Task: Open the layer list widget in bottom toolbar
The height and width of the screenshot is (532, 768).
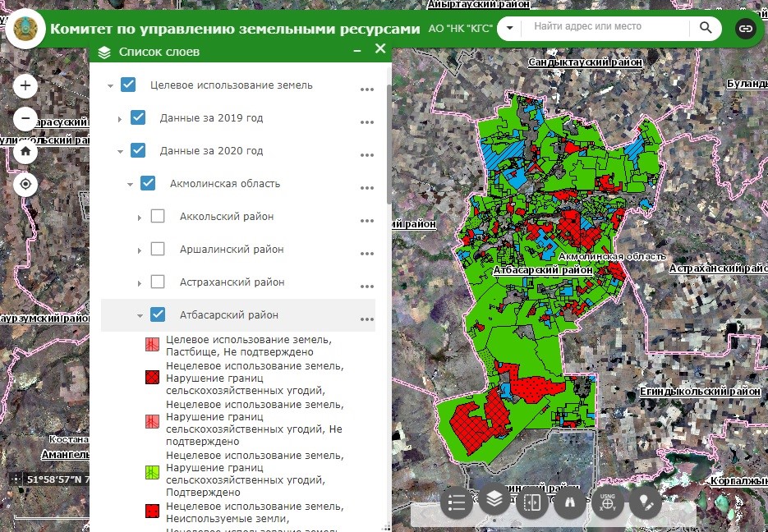Action: pos(494,498)
